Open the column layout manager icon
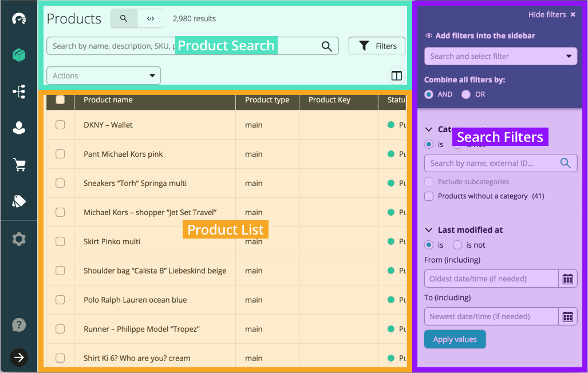The height and width of the screenshot is (373, 588). click(396, 76)
